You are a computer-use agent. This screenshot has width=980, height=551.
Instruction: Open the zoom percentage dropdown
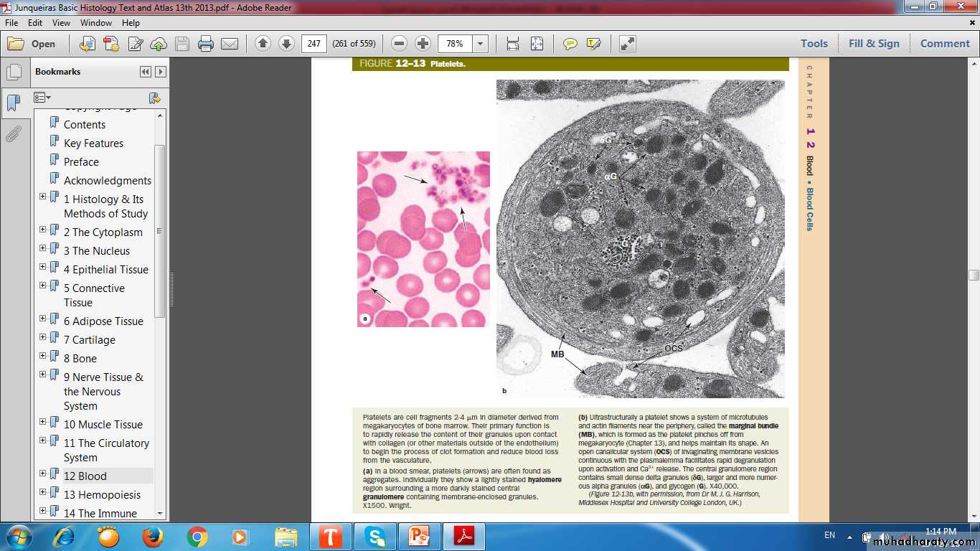(x=481, y=44)
